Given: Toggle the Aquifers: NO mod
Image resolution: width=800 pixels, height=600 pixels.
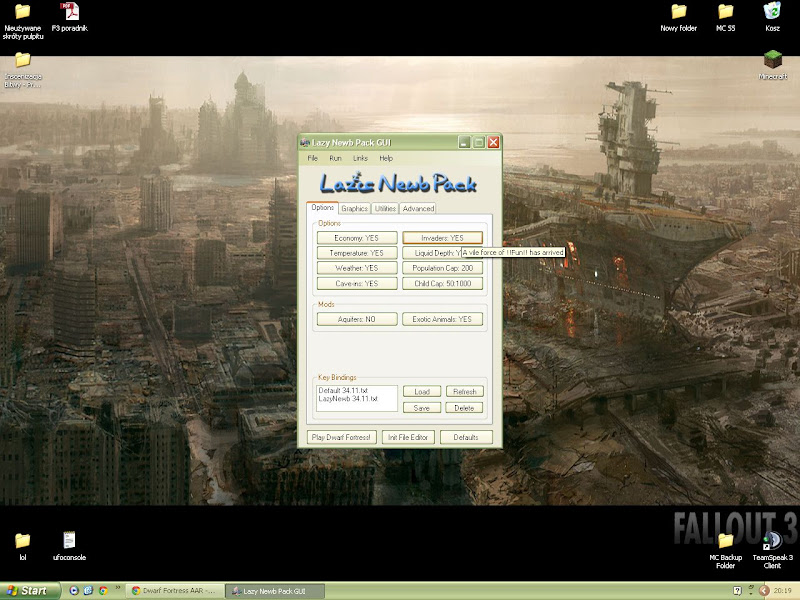Looking at the screenshot, I should pos(357,319).
